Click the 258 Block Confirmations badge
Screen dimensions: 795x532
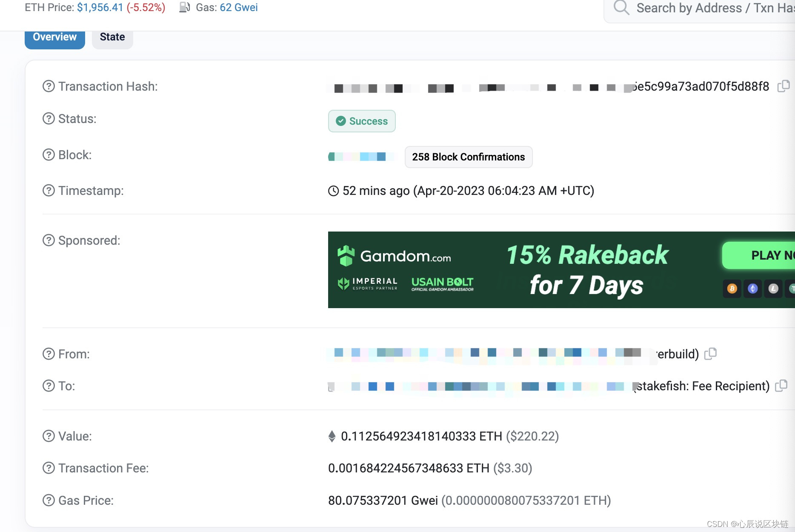(x=469, y=157)
